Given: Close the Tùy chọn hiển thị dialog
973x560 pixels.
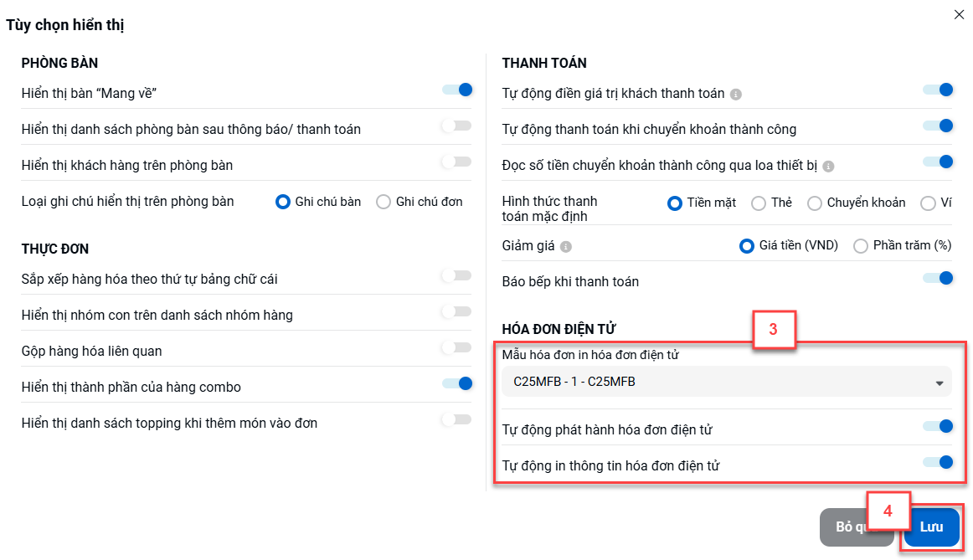Looking at the screenshot, I should pyautogui.click(x=959, y=15).
